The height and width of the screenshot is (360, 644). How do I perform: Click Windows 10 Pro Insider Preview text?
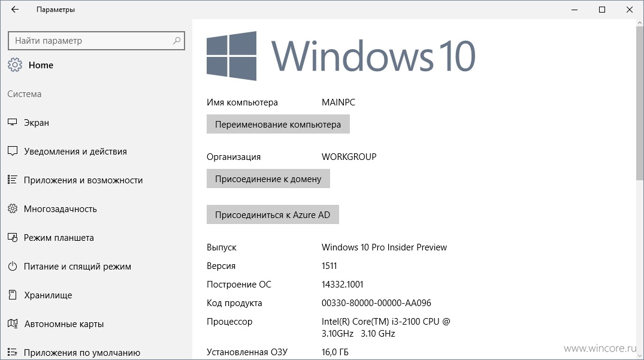tap(384, 247)
